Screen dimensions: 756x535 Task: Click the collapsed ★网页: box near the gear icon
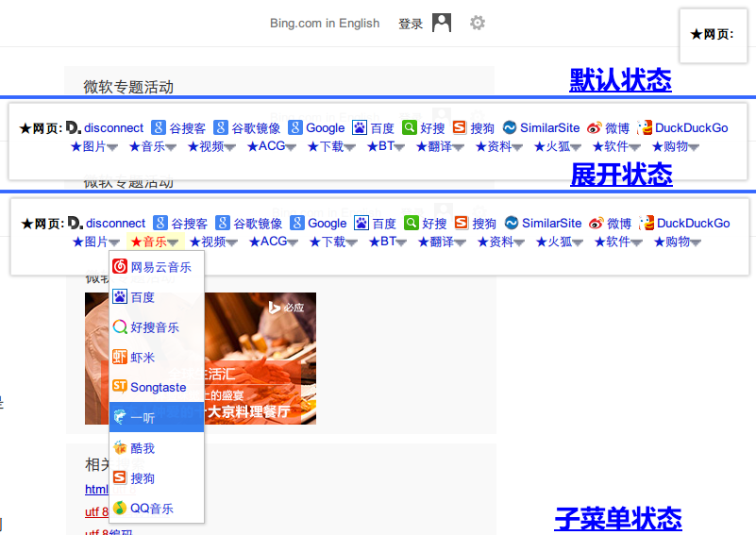point(714,35)
